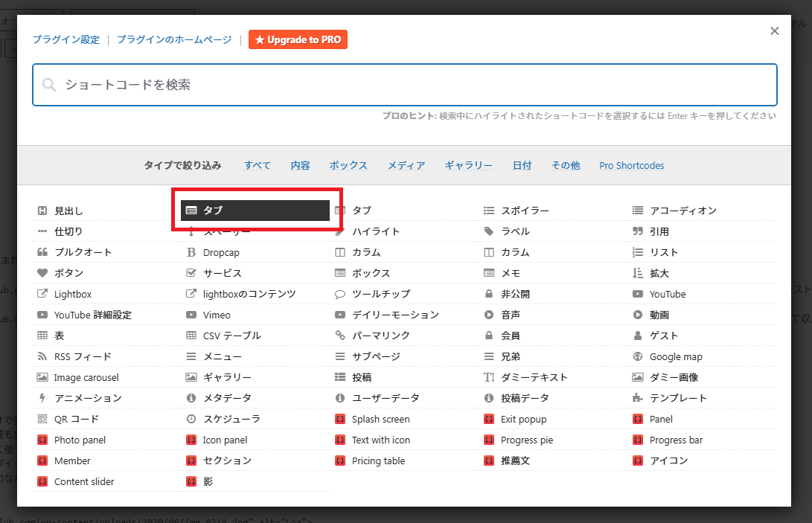Pick the ダミーテキスト shortcode
The image size is (812, 523).
[x=553, y=377]
